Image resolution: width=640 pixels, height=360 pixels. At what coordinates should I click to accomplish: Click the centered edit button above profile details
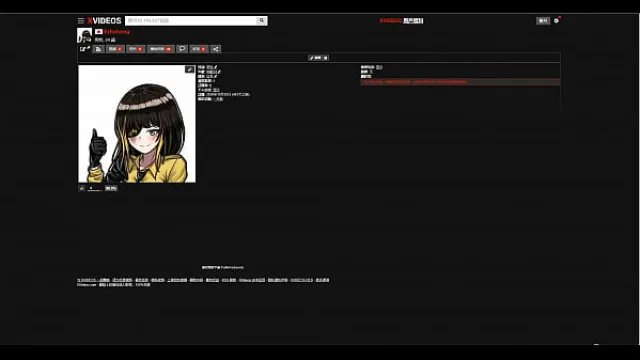(318, 58)
